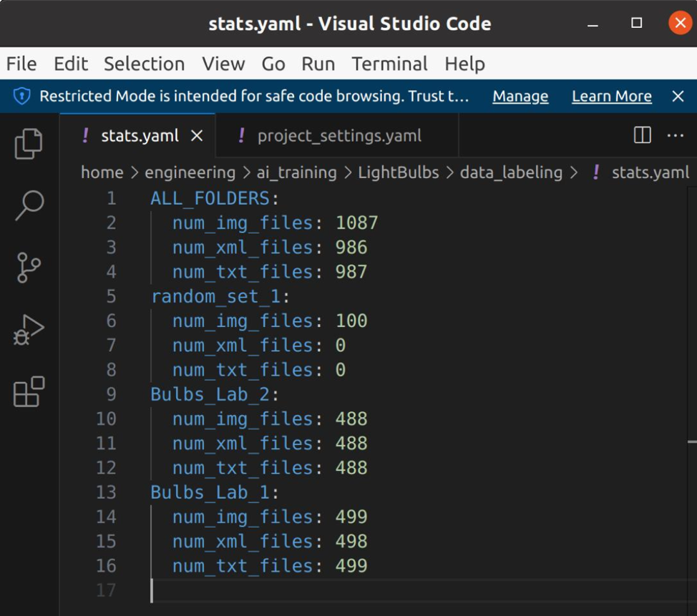Expand the data_labeling breadcrumb folder

(510, 172)
